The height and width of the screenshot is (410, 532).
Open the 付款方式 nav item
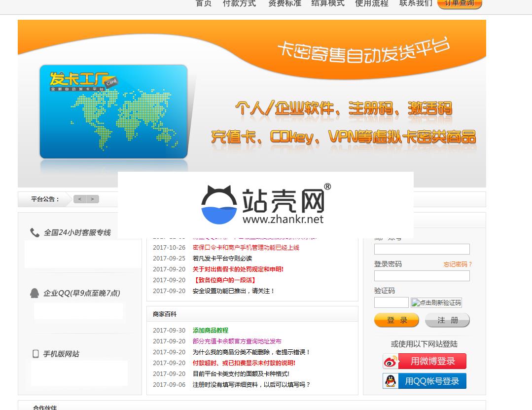(x=239, y=3)
